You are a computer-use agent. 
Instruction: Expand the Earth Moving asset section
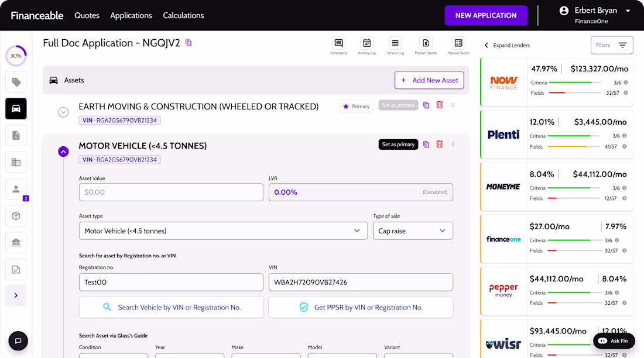(63, 112)
